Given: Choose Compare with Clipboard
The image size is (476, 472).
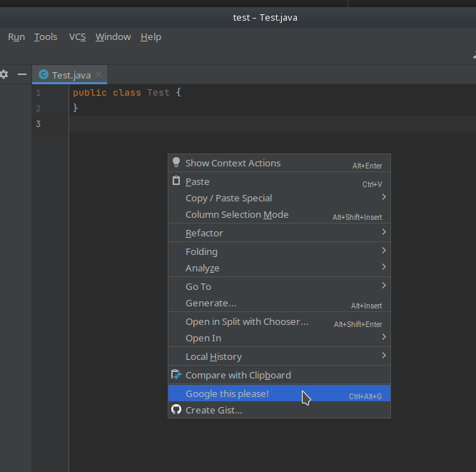Looking at the screenshot, I should tap(279, 375).
